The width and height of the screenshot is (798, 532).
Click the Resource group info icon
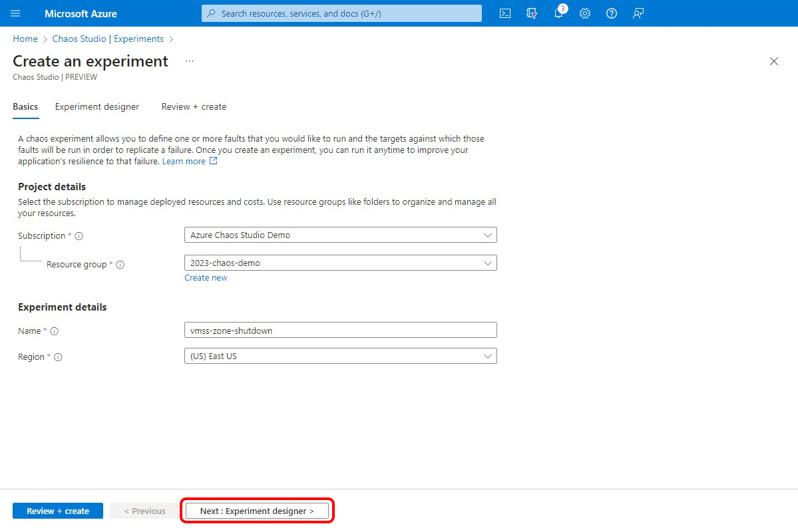tap(120, 265)
